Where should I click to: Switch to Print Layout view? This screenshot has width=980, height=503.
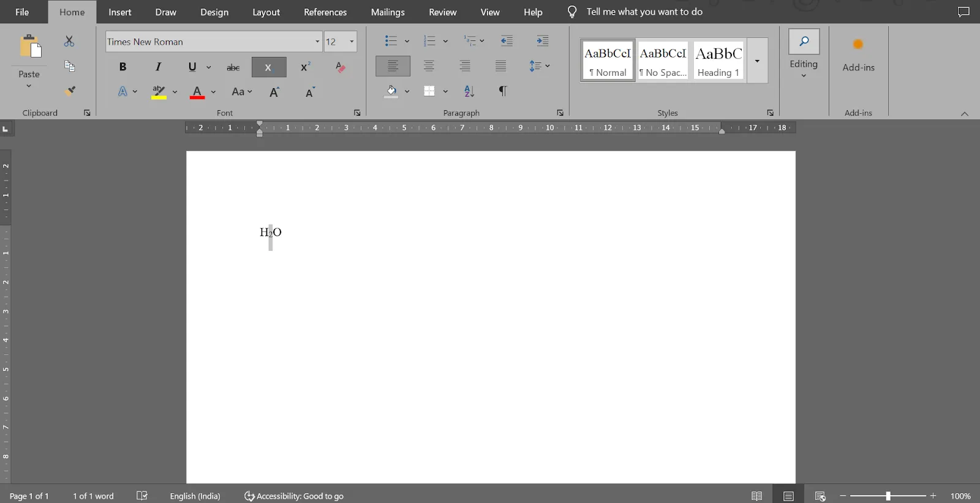pyautogui.click(x=788, y=496)
